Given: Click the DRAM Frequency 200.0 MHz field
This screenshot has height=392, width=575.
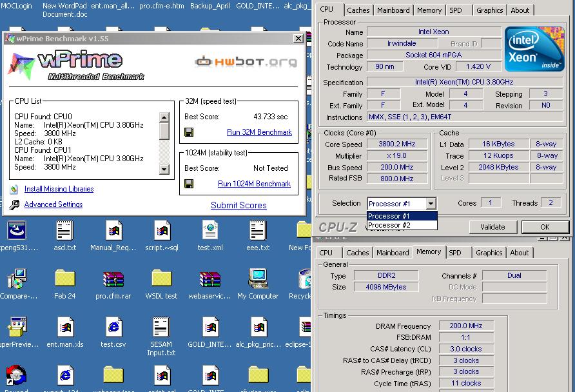Looking at the screenshot, I should click(466, 326).
